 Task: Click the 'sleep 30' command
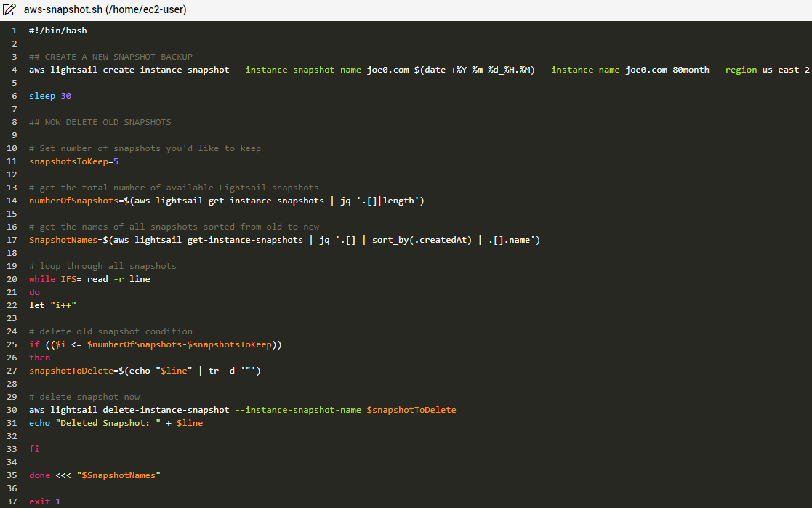point(50,96)
